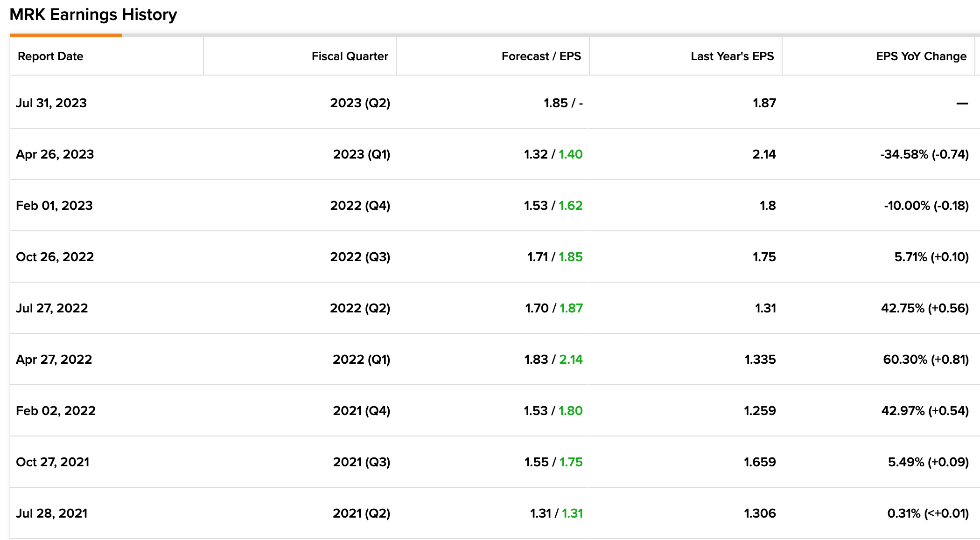Screen dimensions: 980x540
Task: Click the 2022 (Q3) fiscal quarter cell
Action: [360, 257]
